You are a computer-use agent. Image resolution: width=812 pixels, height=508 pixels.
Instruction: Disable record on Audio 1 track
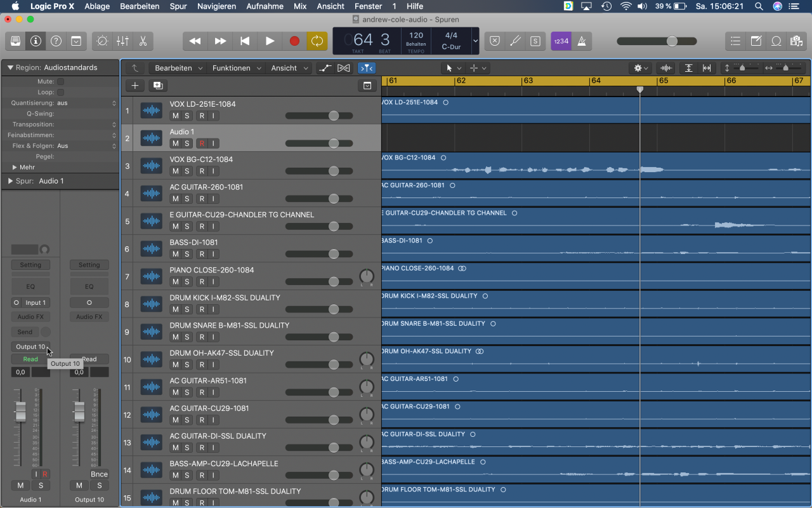(202, 144)
